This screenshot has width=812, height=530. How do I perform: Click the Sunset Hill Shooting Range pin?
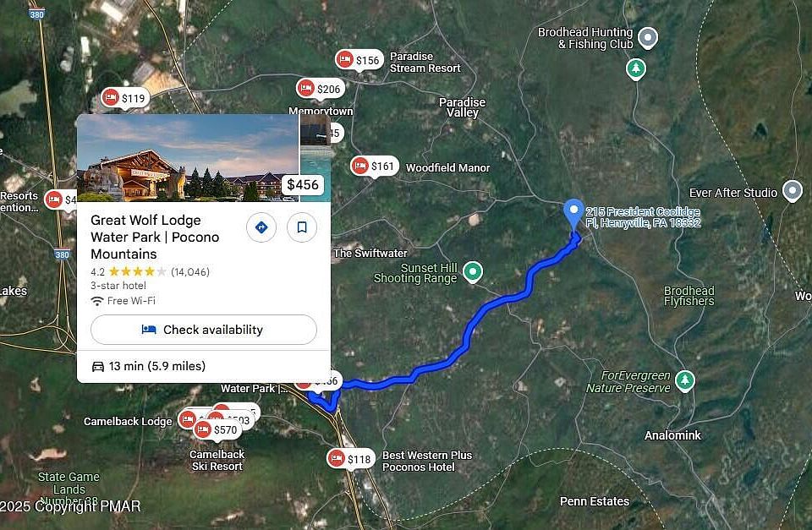pyautogui.click(x=472, y=271)
